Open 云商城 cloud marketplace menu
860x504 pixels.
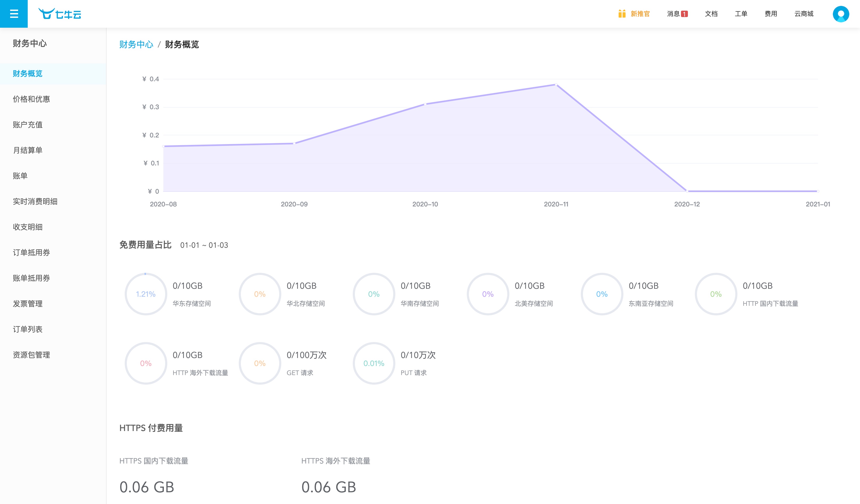tap(804, 14)
